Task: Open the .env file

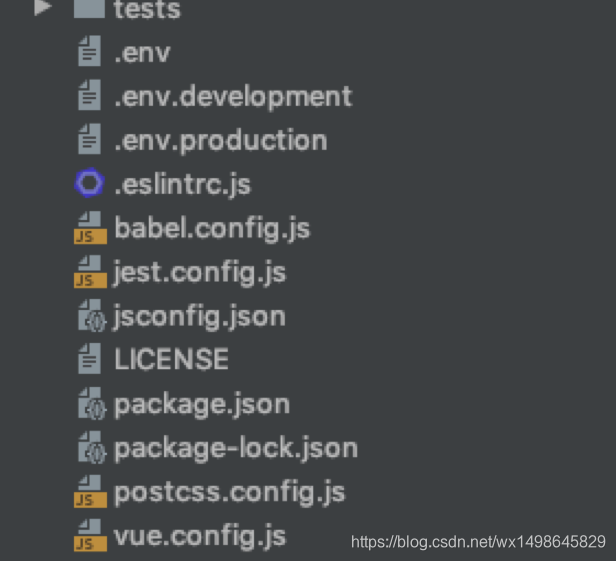Action: tap(142, 53)
